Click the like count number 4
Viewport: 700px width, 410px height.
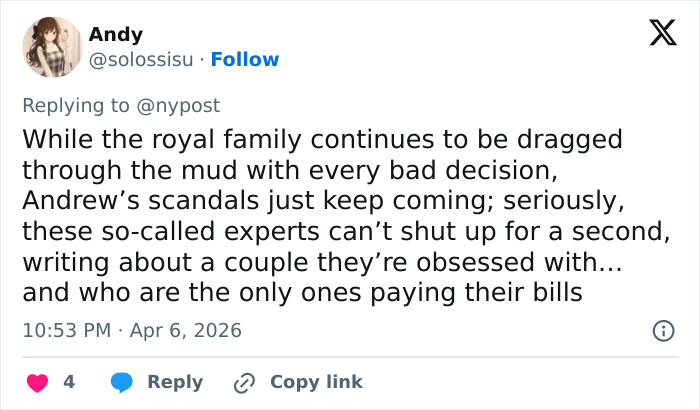tap(69, 382)
